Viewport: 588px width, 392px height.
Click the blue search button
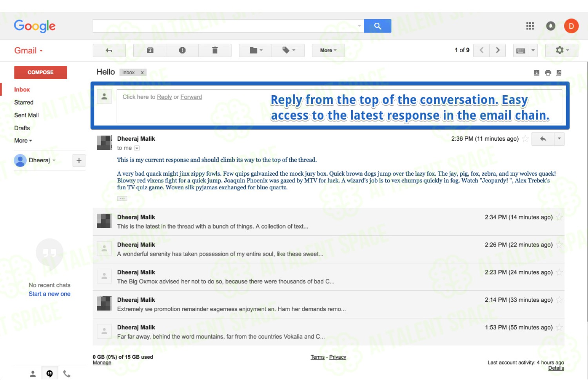tap(377, 26)
